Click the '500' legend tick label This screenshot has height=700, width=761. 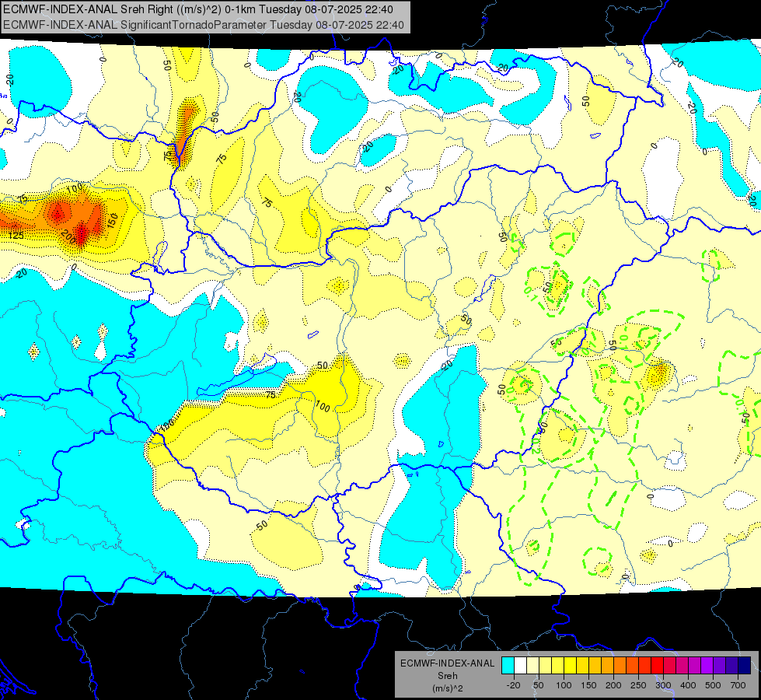tap(713, 685)
